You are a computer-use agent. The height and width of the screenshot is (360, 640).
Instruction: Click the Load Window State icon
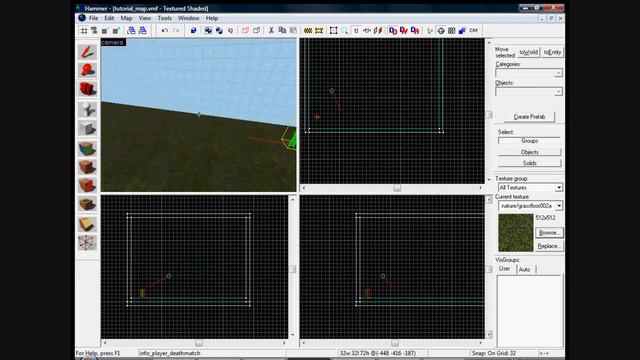click(131, 31)
